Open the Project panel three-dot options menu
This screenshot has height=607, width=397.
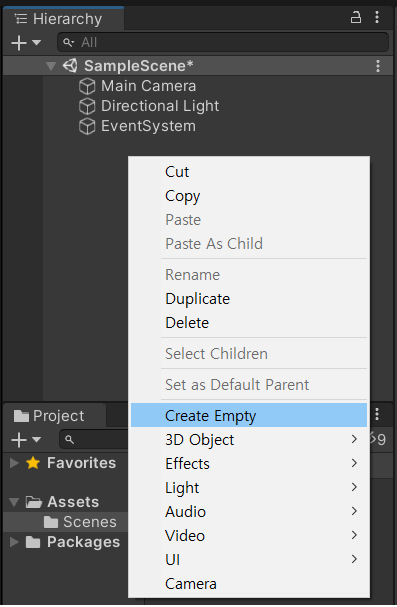point(377,414)
